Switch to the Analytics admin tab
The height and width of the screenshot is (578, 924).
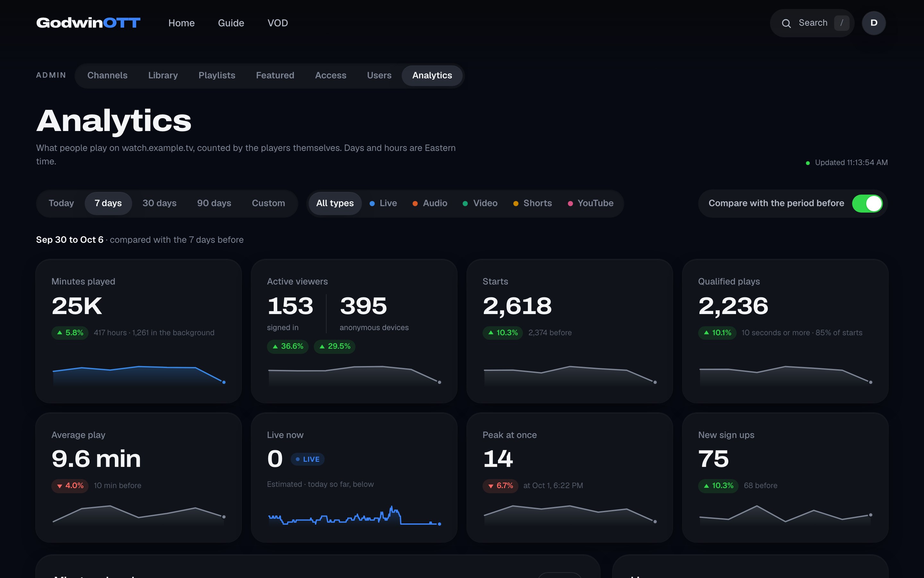[432, 75]
